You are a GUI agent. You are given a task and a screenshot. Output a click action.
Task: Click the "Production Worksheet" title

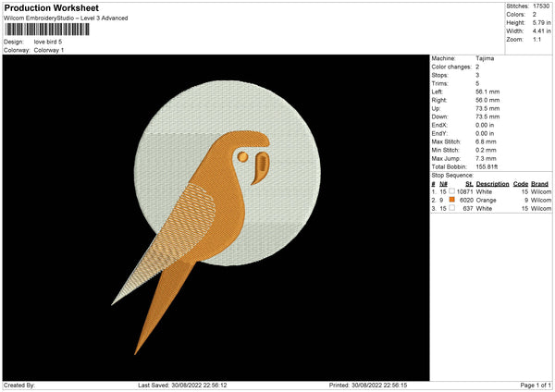(50, 7)
